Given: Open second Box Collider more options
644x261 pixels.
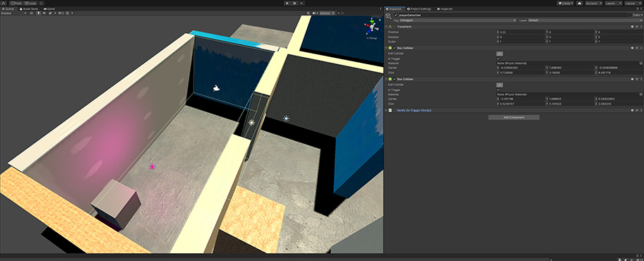Looking at the screenshot, I should coord(641,79).
